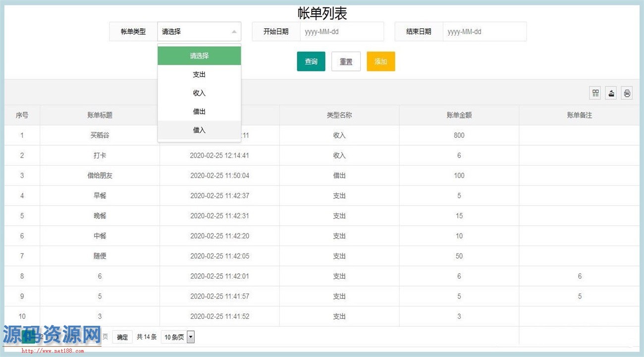The height and width of the screenshot is (357, 644).
Task: Select the 买稻谷 bill title cell
Action: click(x=100, y=135)
